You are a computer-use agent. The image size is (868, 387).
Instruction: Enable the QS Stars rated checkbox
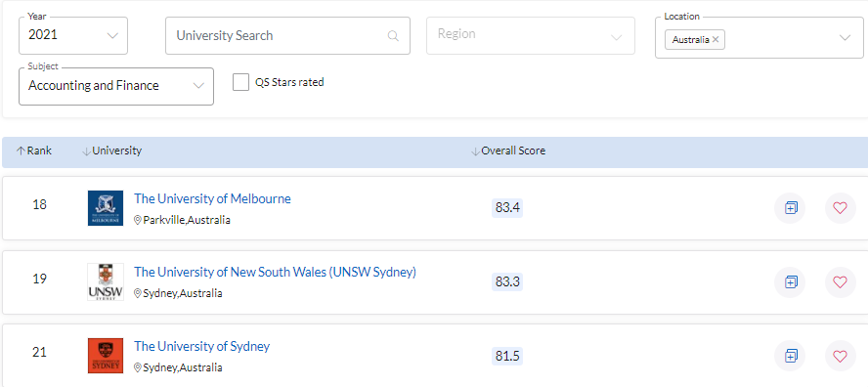(240, 82)
